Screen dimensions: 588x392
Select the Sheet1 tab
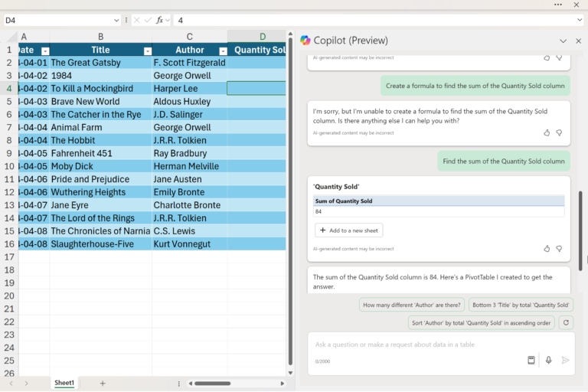click(64, 383)
